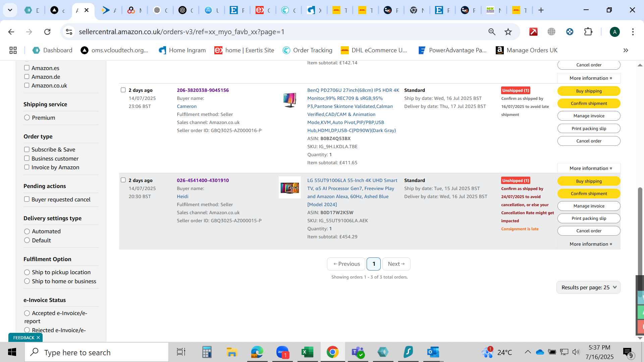Open the notification center icon

(x=628, y=352)
